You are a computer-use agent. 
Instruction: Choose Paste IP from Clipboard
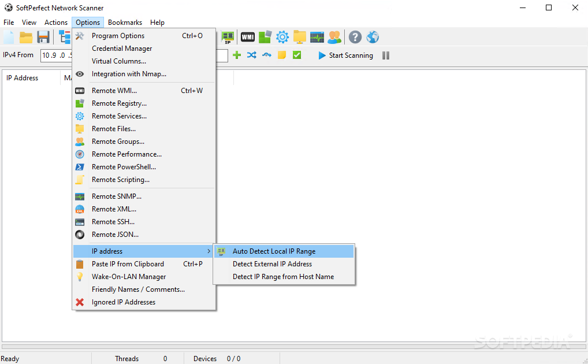(x=144, y=264)
